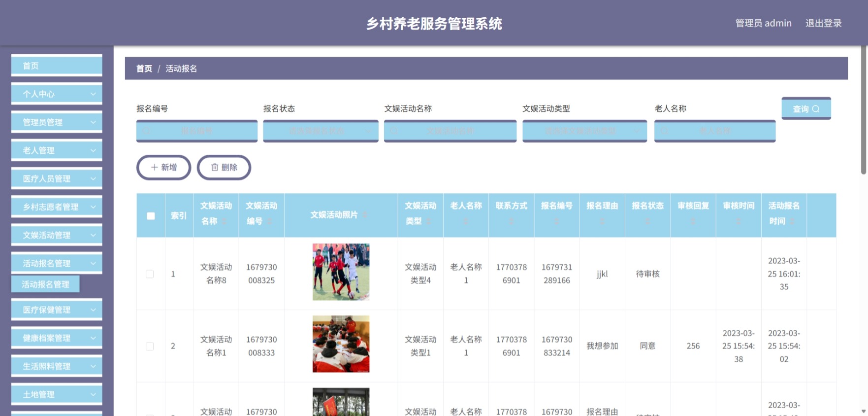Click the 同意 status in row 2
The image size is (868, 416).
647,346
